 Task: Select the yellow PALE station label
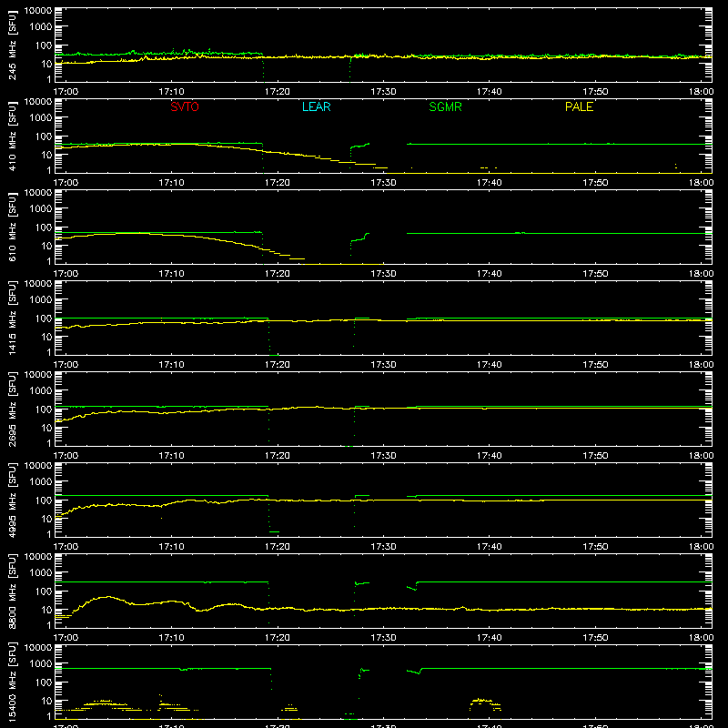[x=579, y=106]
